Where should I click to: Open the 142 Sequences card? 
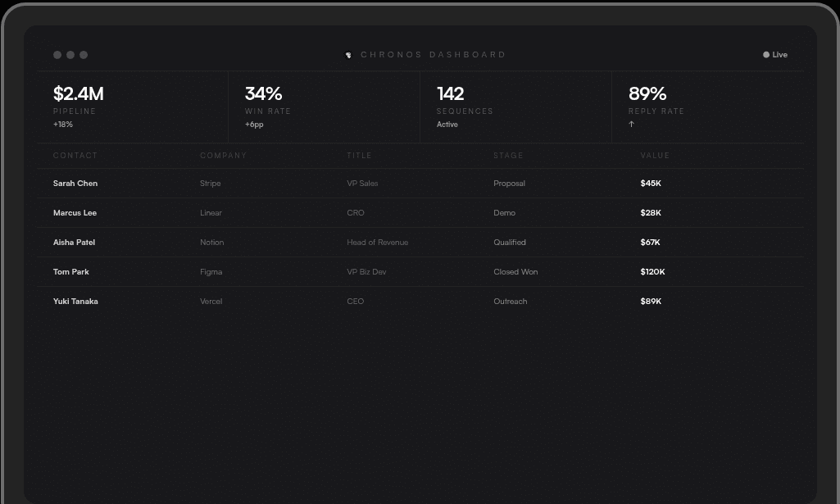(x=516, y=107)
